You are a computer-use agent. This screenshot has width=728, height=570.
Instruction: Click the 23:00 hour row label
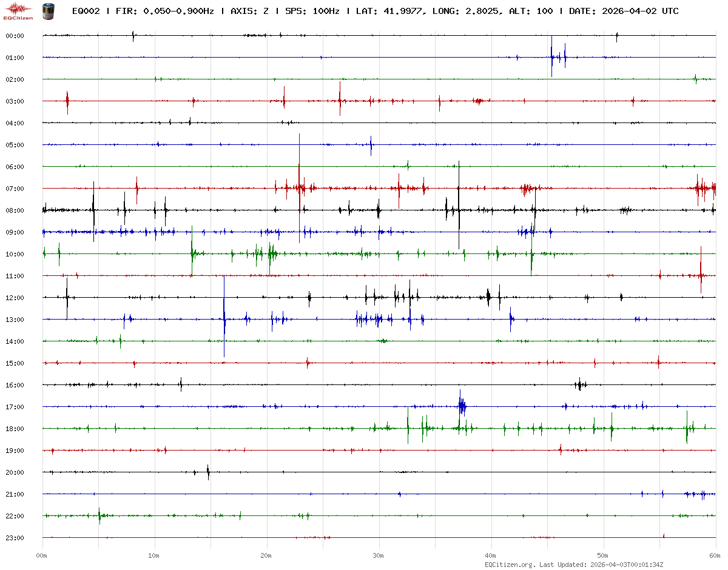pyautogui.click(x=15, y=538)
